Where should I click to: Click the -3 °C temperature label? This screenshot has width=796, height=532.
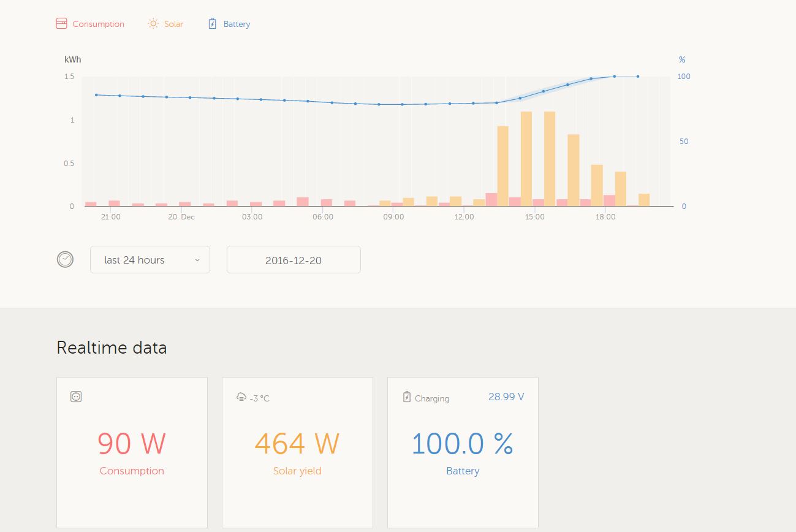[259, 398]
